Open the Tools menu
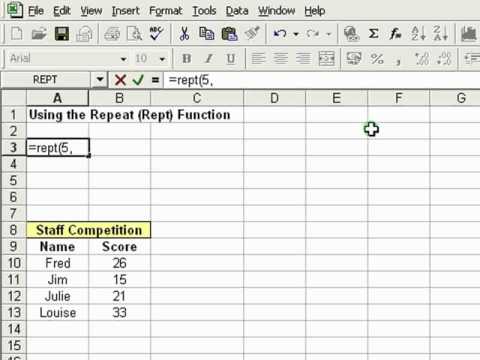Screen dimensions: 480x360 click(x=204, y=11)
